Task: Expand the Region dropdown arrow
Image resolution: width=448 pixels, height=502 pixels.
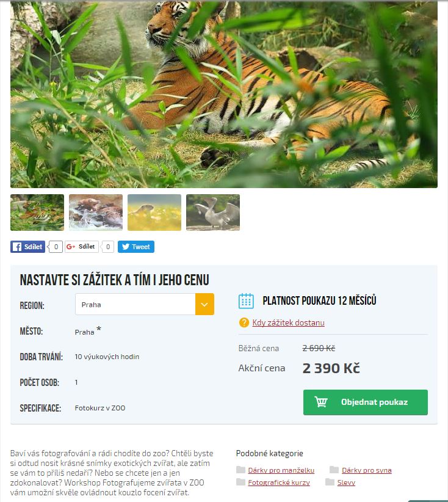Action: click(x=204, y=304)
